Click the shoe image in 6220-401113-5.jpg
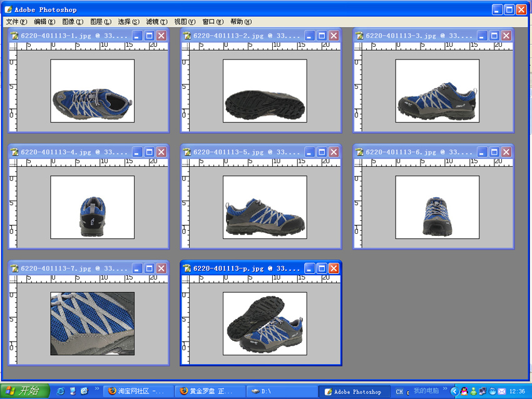Image resolution: width=532 pixels, height=399 pixels. 265,208
